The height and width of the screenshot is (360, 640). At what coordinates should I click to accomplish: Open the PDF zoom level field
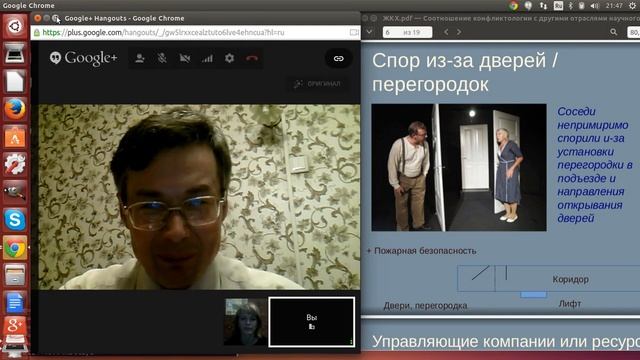(633, 32)
